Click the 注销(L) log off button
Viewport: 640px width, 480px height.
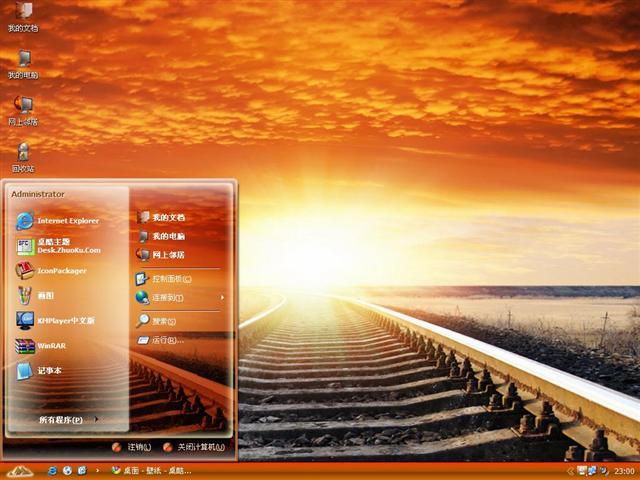(131, 447)
